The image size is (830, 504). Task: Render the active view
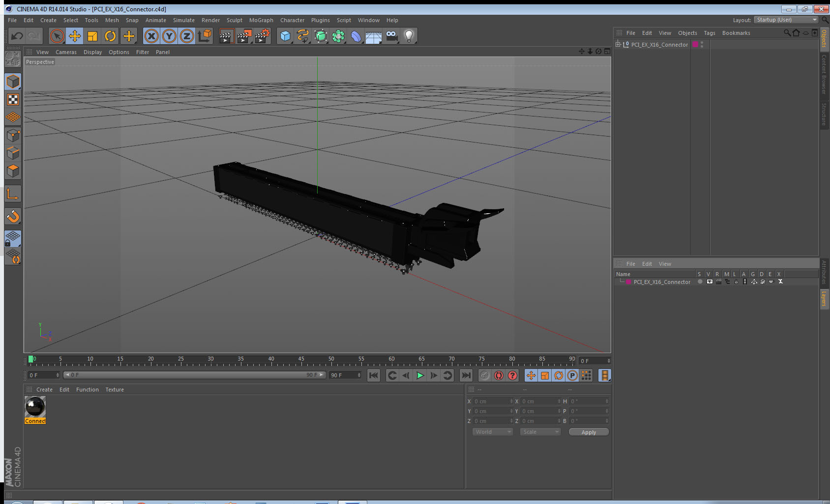[226, 36]
